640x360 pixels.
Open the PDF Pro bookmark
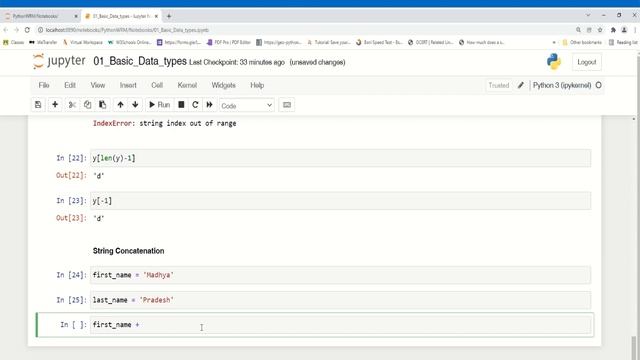229,42
